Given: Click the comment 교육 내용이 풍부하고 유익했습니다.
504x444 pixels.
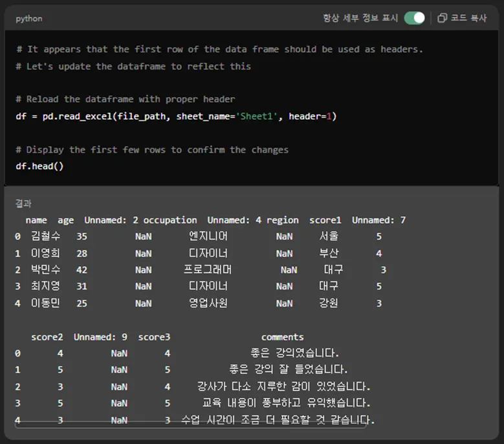Looking at the screenshot, I should point(286,403).
